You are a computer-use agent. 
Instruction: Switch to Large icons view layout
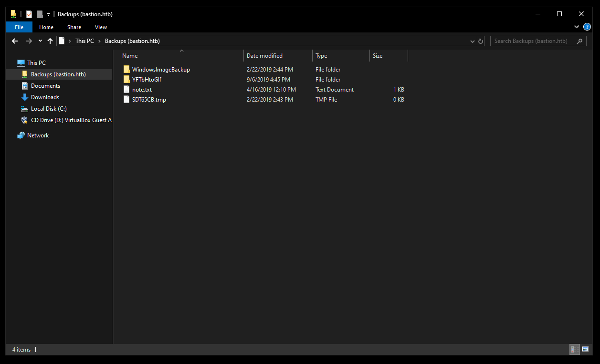585,350
